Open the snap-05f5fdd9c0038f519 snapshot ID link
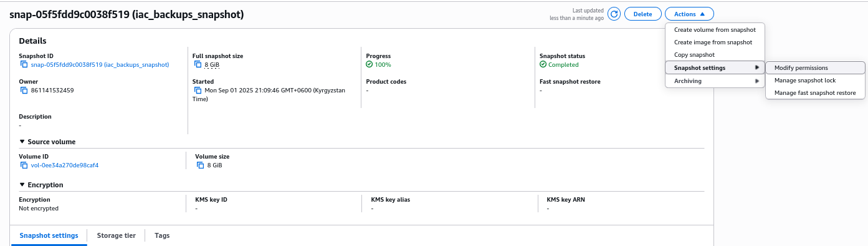 [x=100, y=64]
